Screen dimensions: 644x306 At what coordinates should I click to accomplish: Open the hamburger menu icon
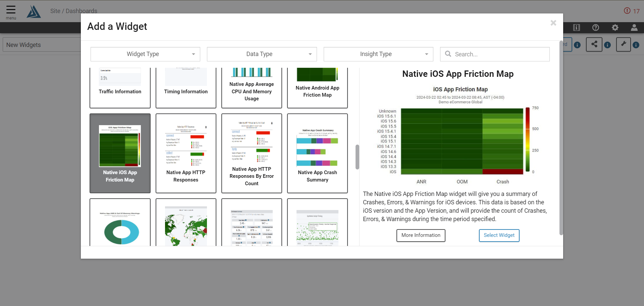[x=11, y=10]
